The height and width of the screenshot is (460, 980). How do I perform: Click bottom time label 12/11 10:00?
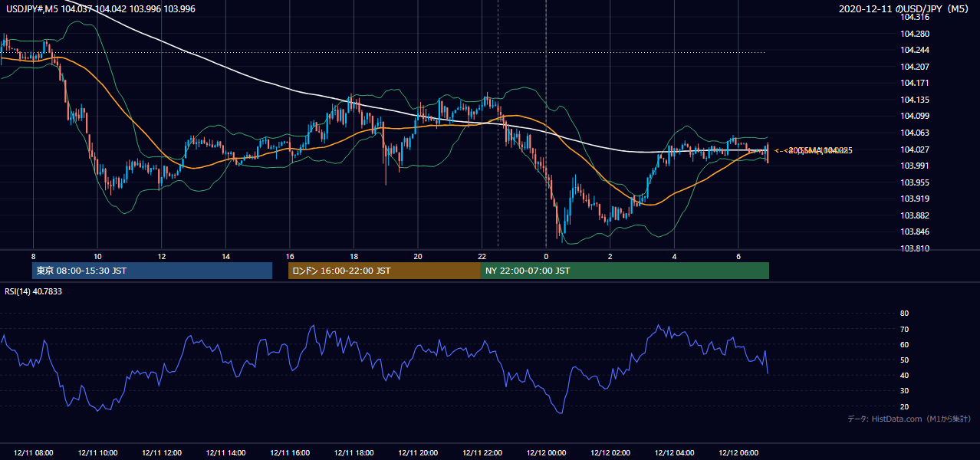[x=97, y=453]
